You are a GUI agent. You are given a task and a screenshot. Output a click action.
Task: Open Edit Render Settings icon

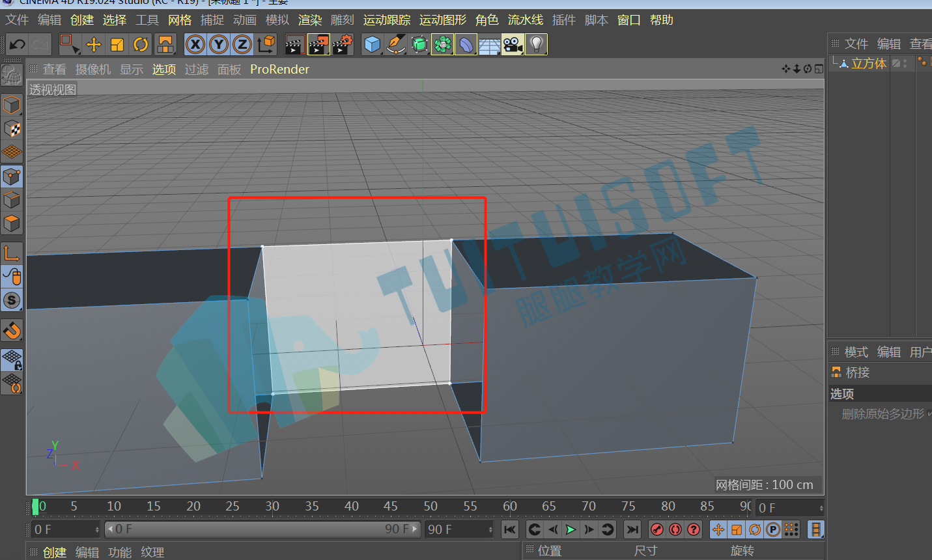pyautogui.click(x=343, y=44)
